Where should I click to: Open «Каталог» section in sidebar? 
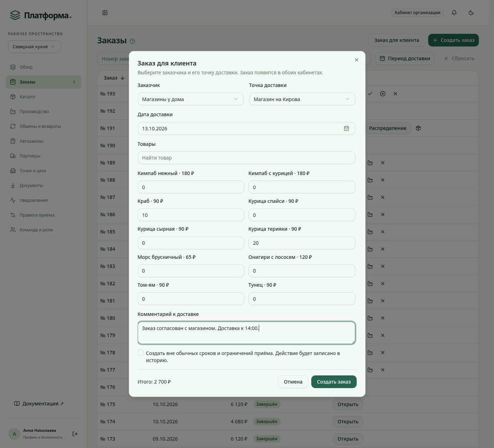(x=43, y=97)
